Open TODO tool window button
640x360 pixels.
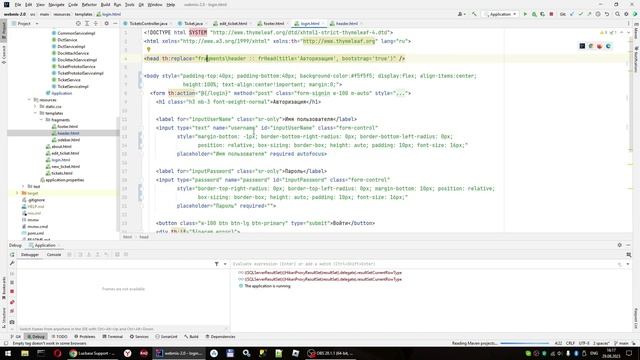tap(60, 337)
